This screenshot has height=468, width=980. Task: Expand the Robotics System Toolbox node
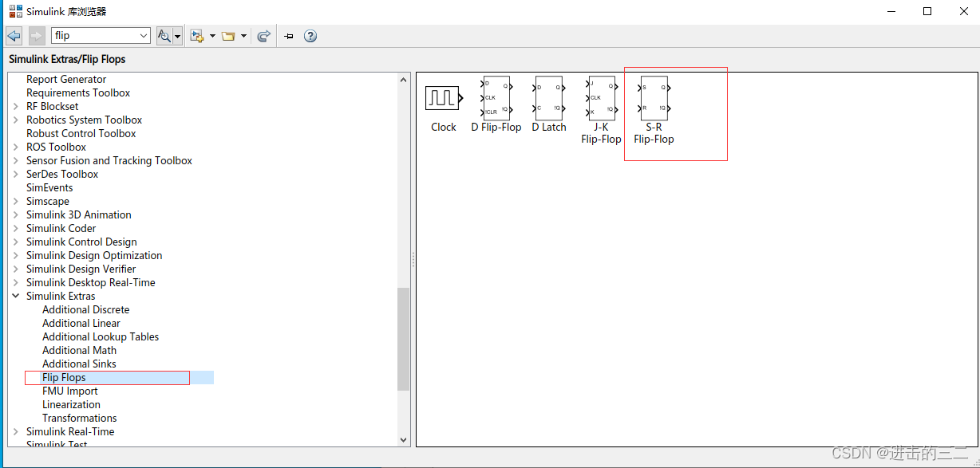(16, 120)
